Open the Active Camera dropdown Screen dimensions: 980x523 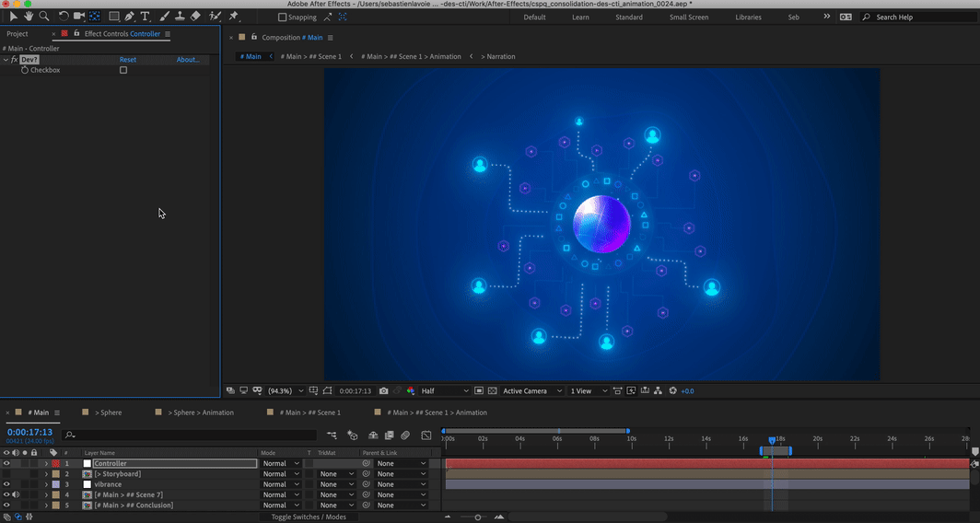point(531,391)
